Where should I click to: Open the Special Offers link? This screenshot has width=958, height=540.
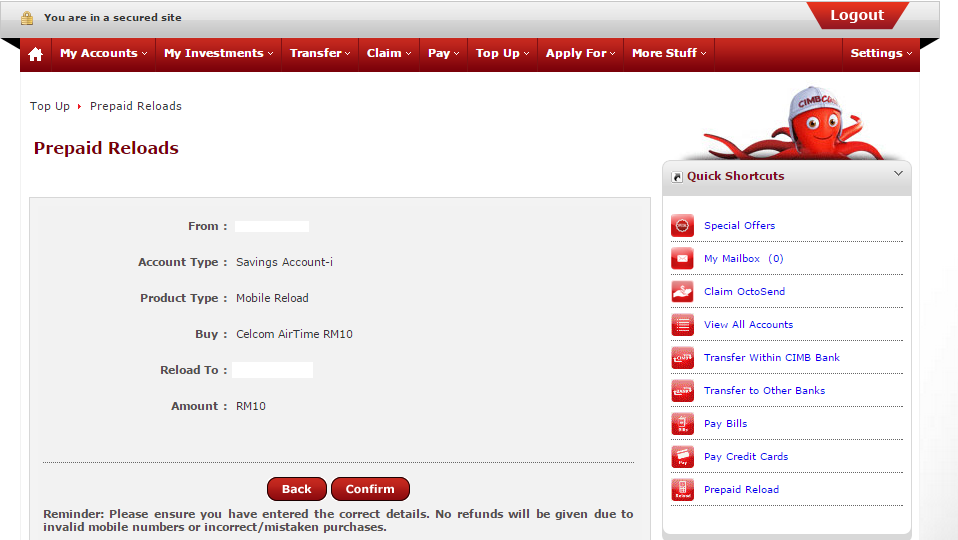[739, 225]
